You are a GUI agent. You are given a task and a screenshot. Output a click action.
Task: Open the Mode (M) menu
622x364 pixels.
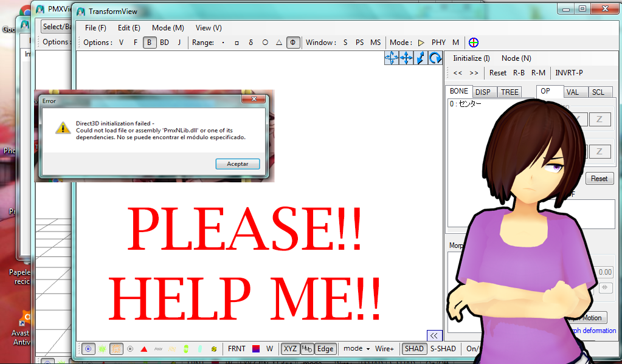coord(168,28)
